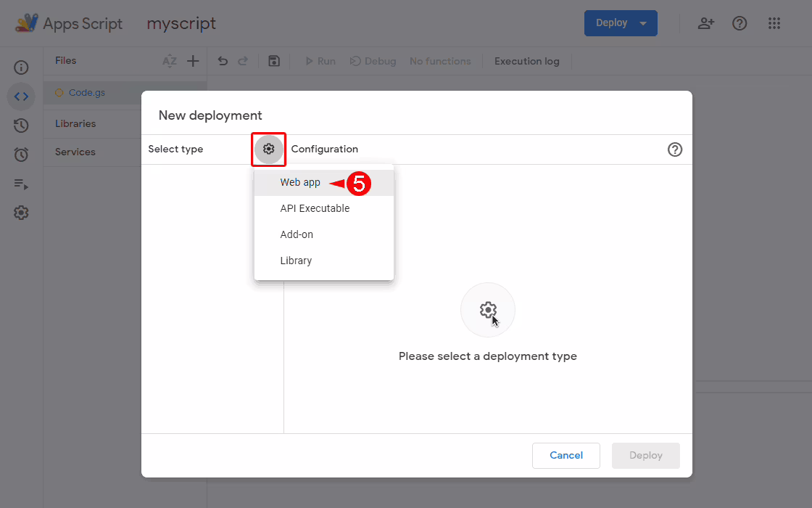Open the help icon in the deployment dialog
Screen dimensions: 812x508
[675, 149]
